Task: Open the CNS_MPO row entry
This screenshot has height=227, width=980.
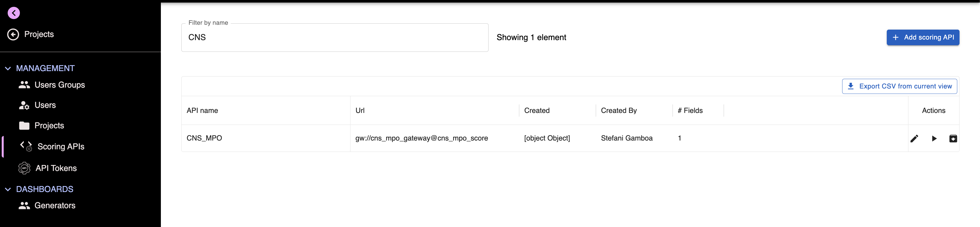Action: [570, 138]
